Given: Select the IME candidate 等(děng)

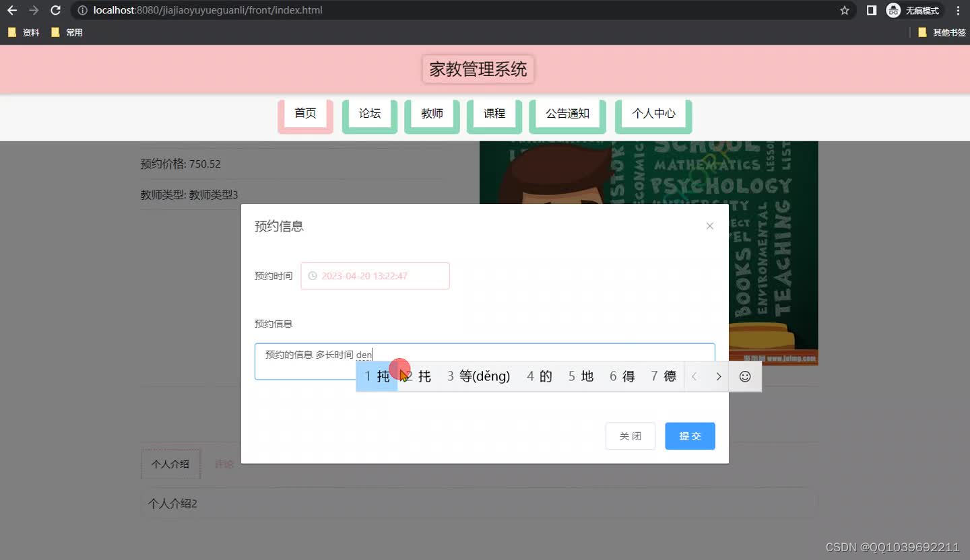Looking at the screenshot, I should (x=478, y=376).
